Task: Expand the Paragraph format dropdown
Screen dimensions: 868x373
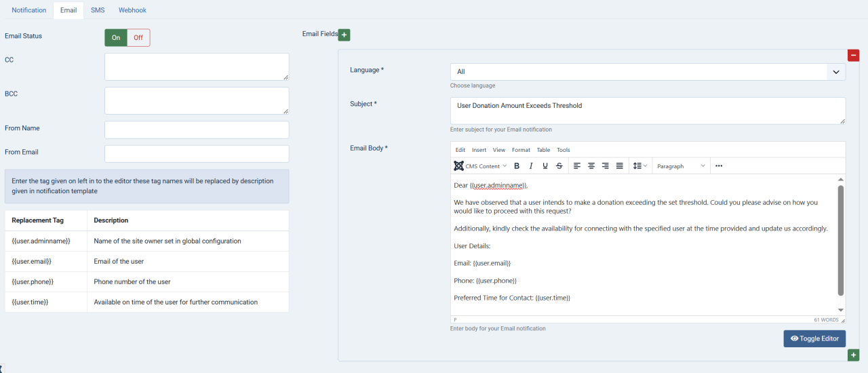Action: click(x=681, y=166)
